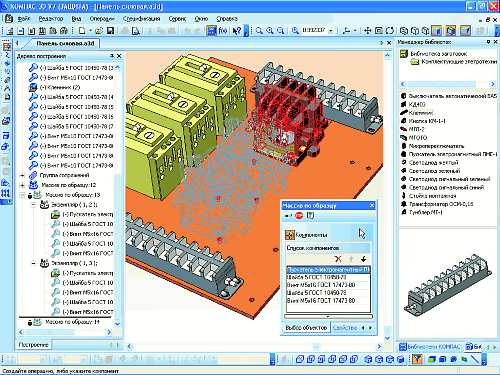Click the Save floppy disk toolbar icon
Screen dimensions: 500x375
pos(110,31)
